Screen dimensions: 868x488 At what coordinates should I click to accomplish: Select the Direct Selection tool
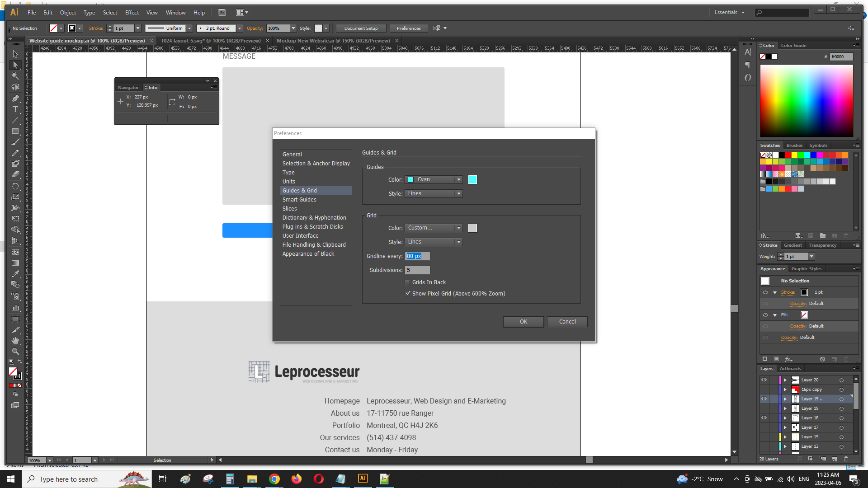(15, 65)
